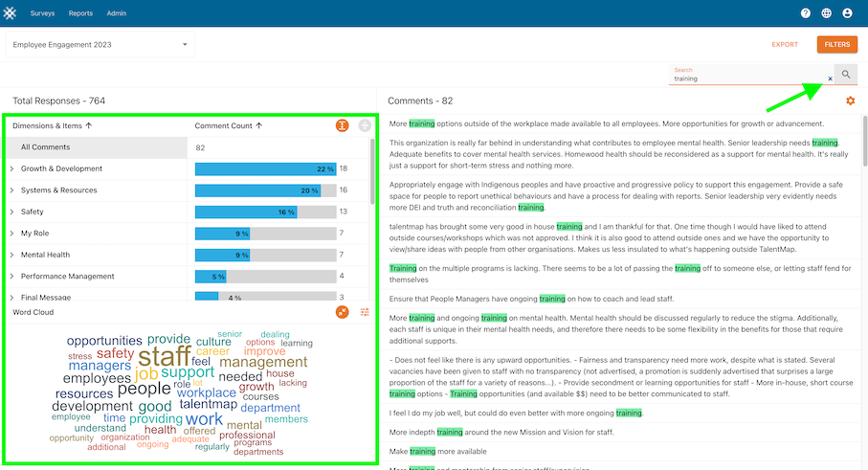Click the comments list scrollbar
Viewport: 868px width, 470px height.
point(865,141)
